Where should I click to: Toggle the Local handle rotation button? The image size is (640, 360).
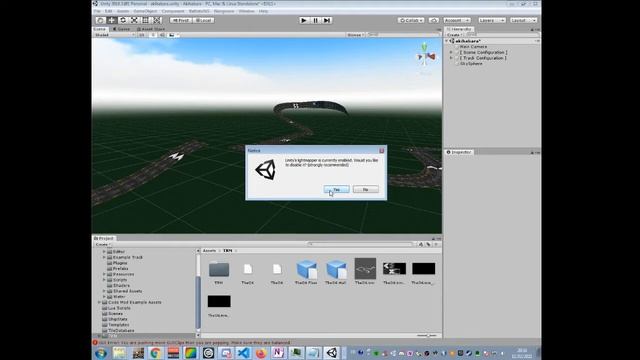[x=203, y=20]
